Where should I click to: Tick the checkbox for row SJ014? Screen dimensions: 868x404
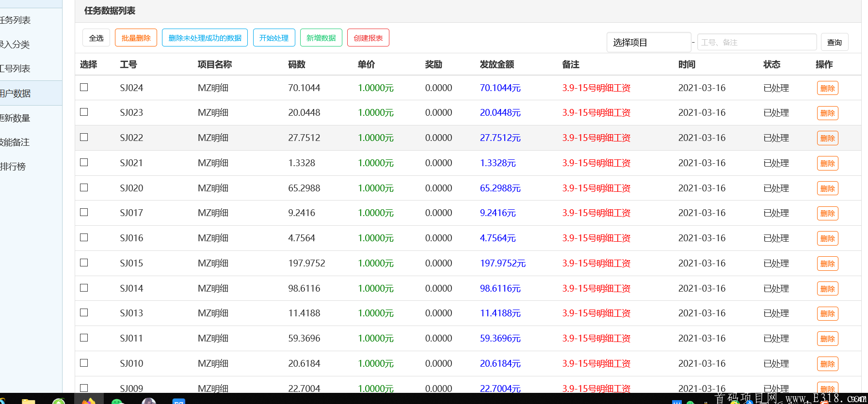[x=84, y=288]
